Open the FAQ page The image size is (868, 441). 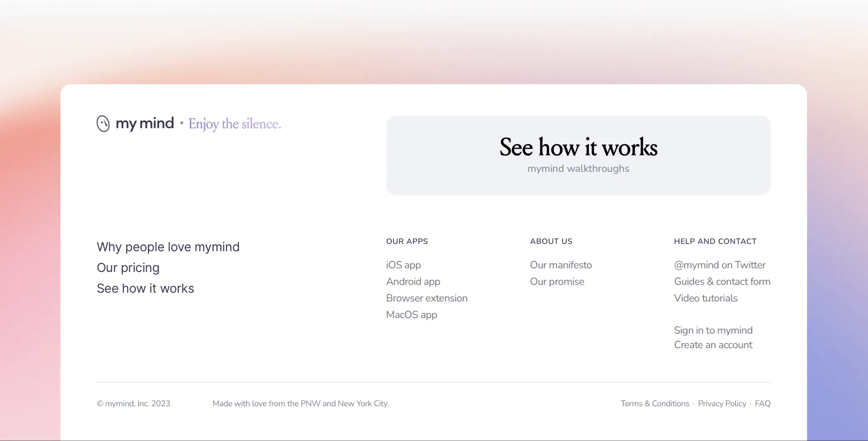[762, 403]
